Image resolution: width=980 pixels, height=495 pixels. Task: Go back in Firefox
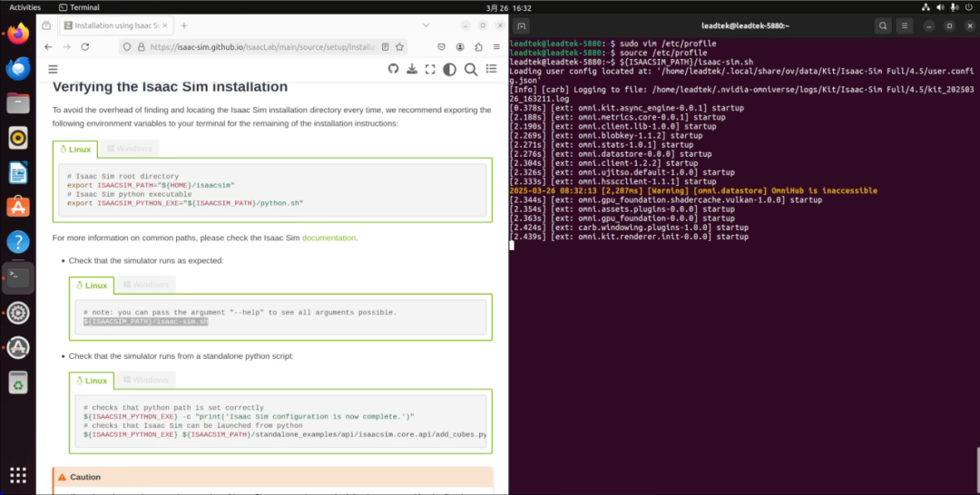(48, 47)
